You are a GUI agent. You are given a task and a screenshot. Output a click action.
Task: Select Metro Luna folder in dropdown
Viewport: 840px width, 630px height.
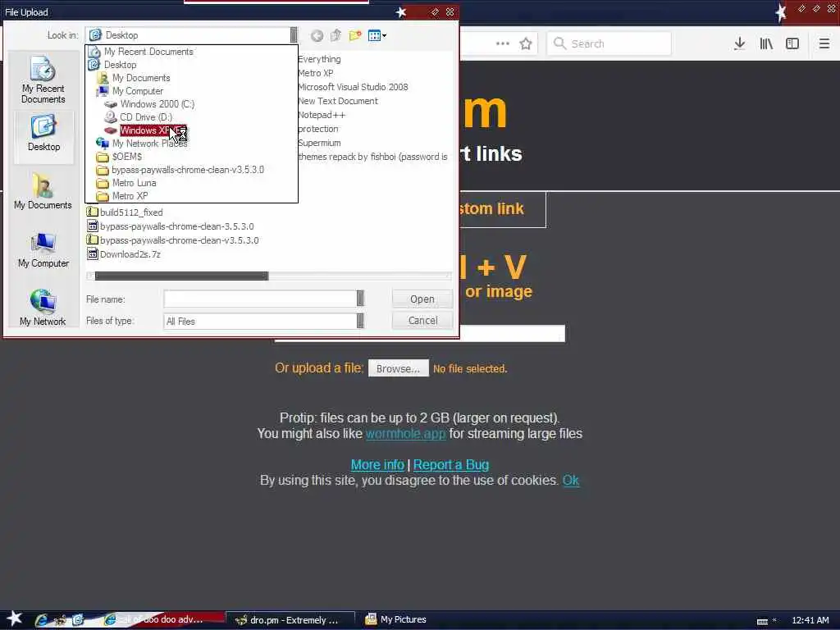[x=134, y=183]
